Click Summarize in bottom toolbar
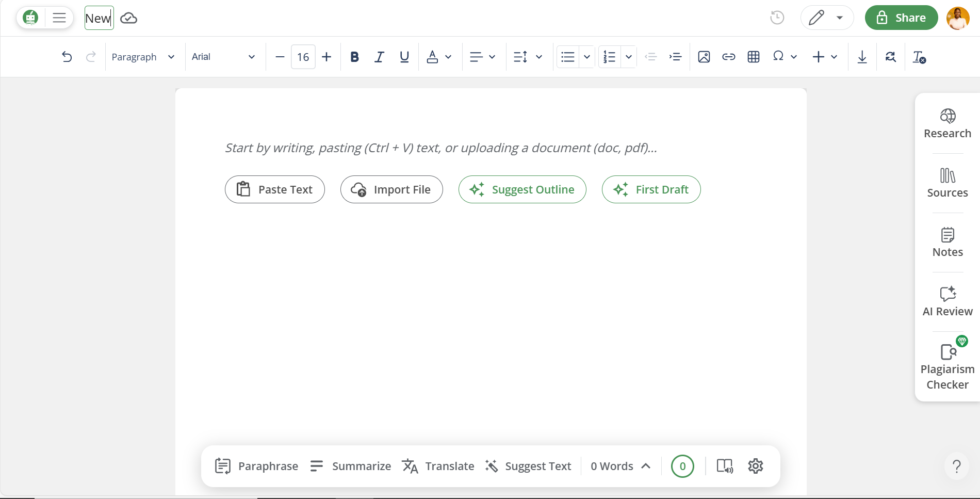The width and height of the screenshot is (980, 499). click(350, 466)
